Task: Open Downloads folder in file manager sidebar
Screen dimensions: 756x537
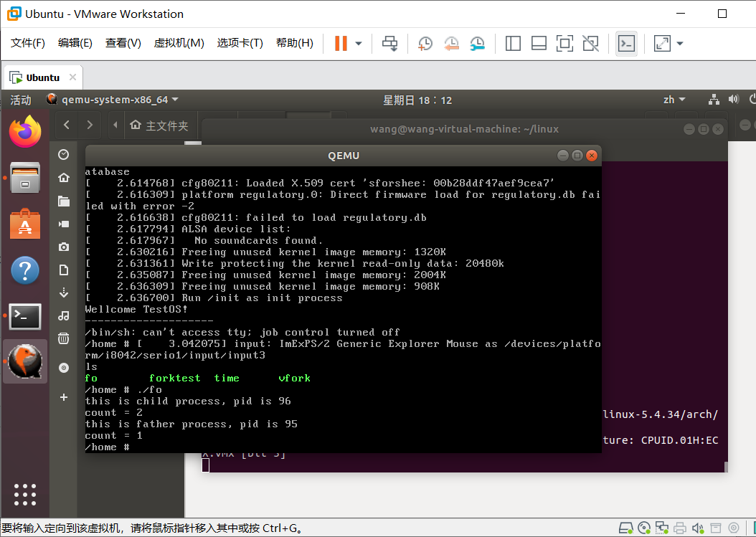Action: pos(64,293)
